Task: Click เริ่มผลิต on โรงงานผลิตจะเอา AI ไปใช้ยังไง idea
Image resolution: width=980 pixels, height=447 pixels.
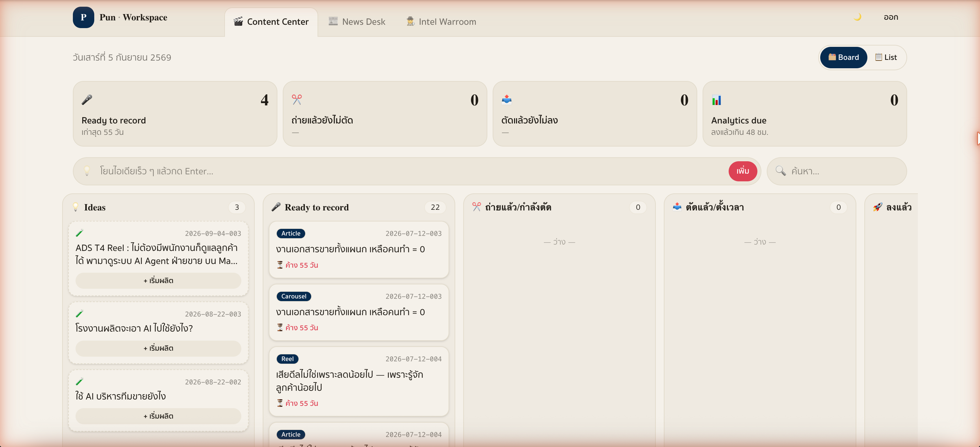Action: coord(158,348)
